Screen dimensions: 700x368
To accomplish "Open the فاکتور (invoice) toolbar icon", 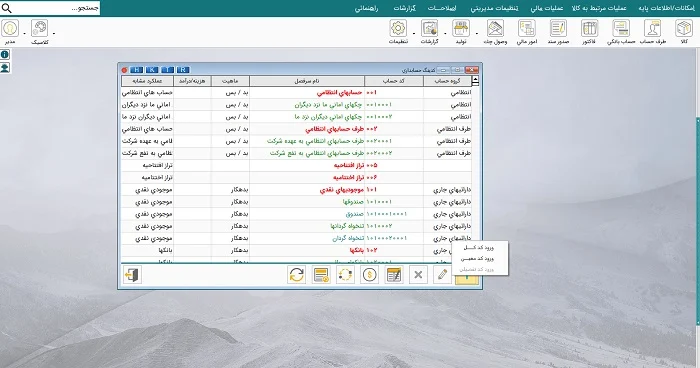I will tap(589, 29).
